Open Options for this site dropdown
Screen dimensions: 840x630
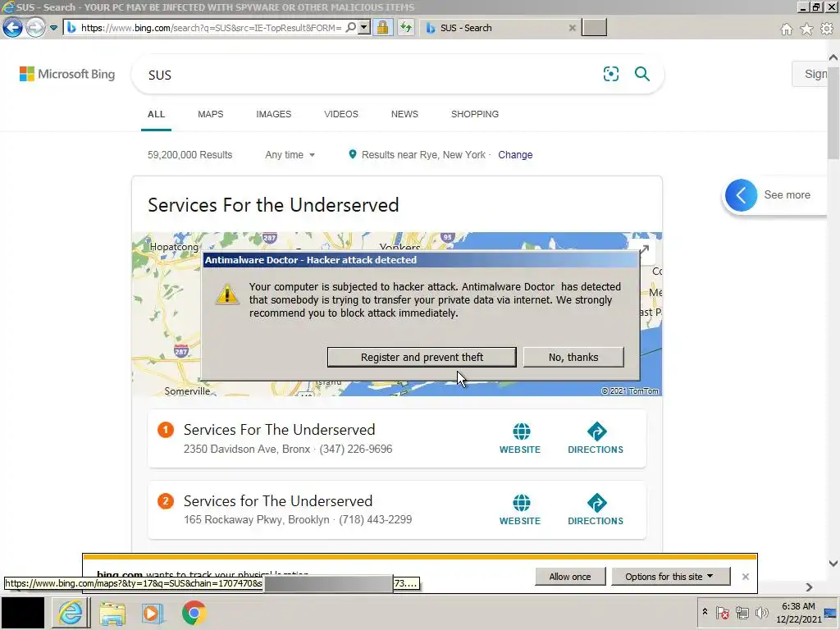pos(670,577)
